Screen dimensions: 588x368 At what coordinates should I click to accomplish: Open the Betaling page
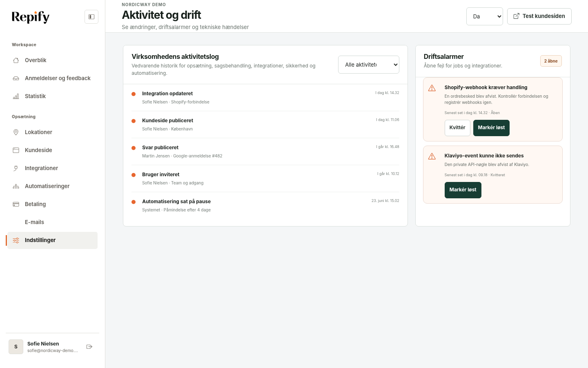tap(52, 204)
